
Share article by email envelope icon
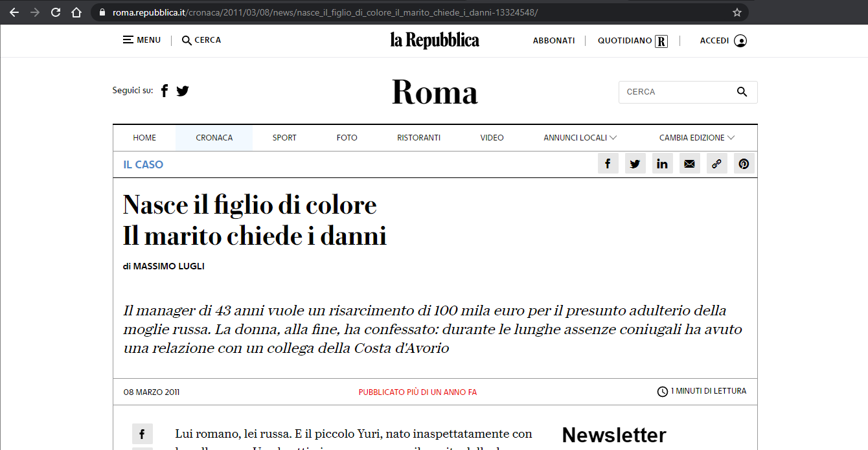pyautogui.click(x=689, y=164)
